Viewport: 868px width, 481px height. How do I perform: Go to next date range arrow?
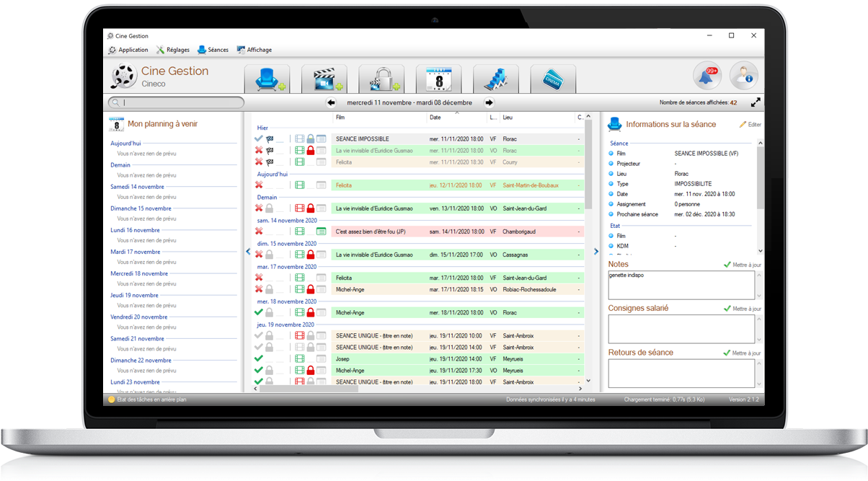click(x=489, y=102)
